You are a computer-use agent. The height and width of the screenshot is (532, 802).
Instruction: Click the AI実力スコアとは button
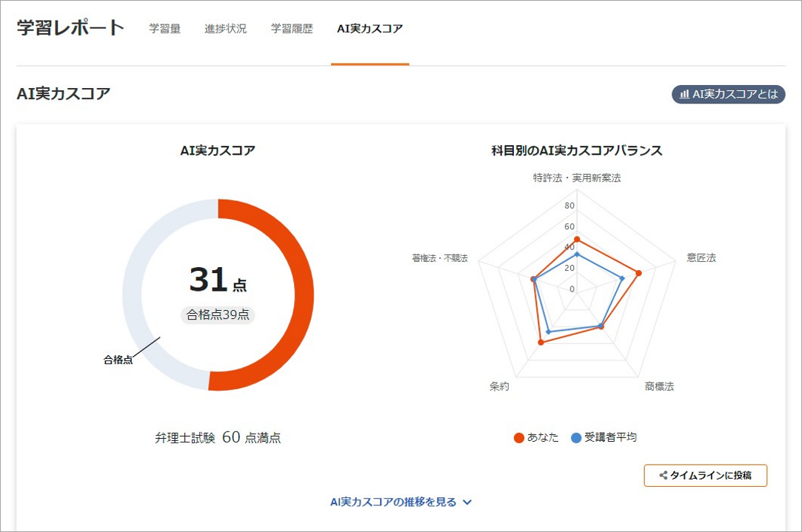click(729, 94)
